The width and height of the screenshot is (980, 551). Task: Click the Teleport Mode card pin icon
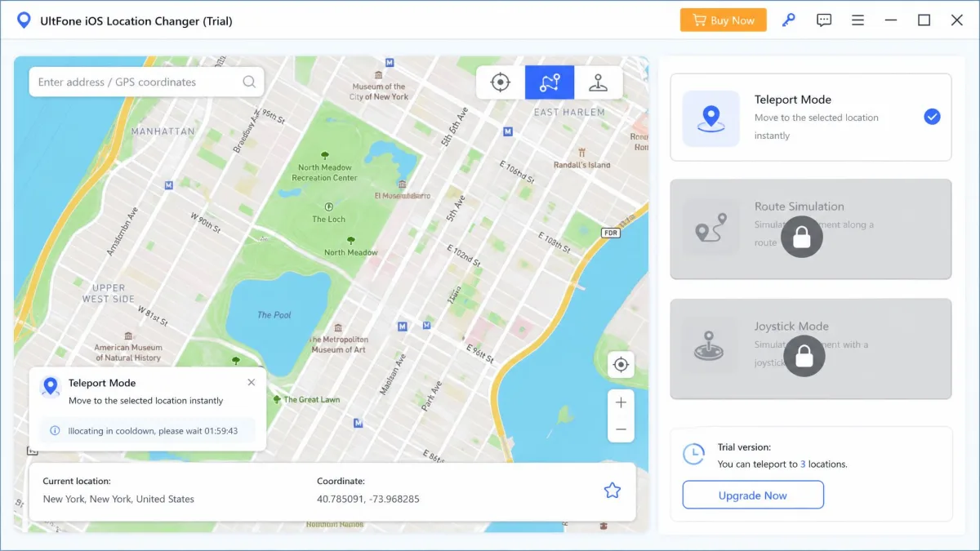point(711,118)
